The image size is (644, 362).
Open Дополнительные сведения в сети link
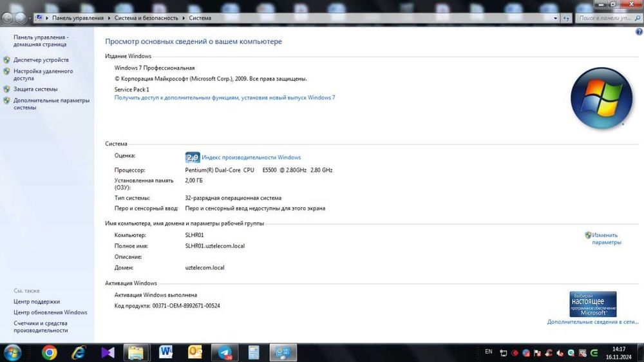coord(592,322)
